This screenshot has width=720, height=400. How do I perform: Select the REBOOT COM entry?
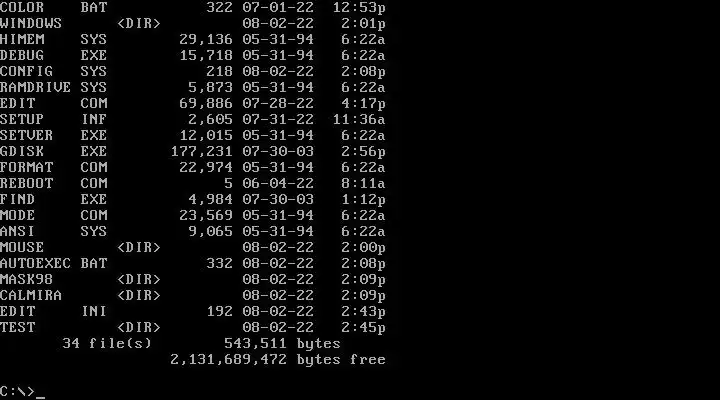[x=193, y=183]
